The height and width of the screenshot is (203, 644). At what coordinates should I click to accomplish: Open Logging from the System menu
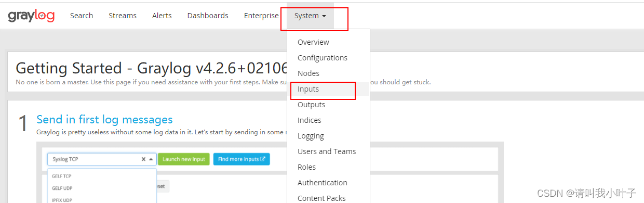311,136
